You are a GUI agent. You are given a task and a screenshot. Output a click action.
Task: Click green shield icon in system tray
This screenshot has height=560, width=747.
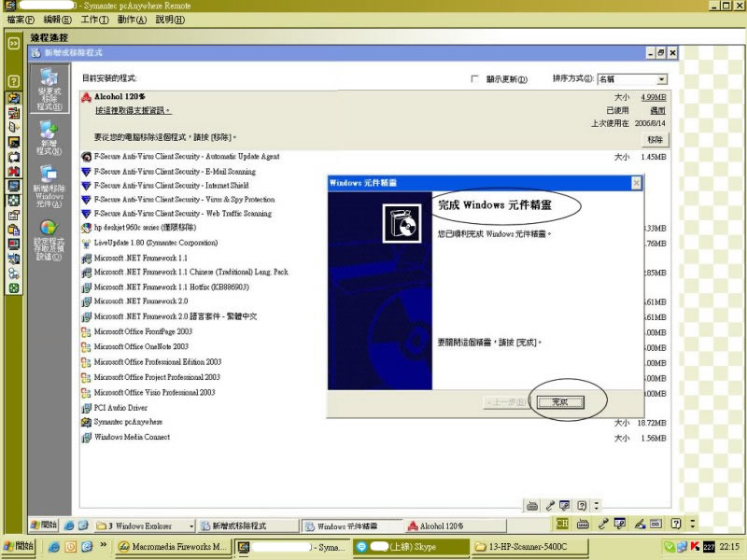tap(669, 547)
